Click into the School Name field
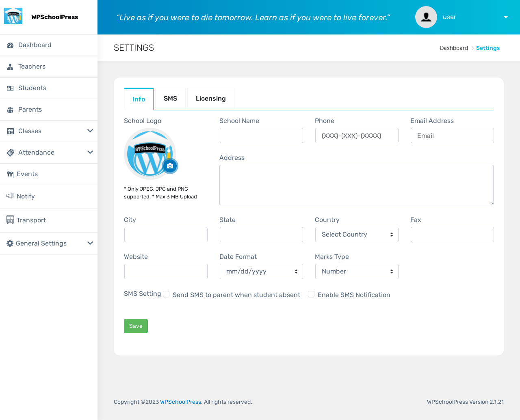 coord(261,136)
